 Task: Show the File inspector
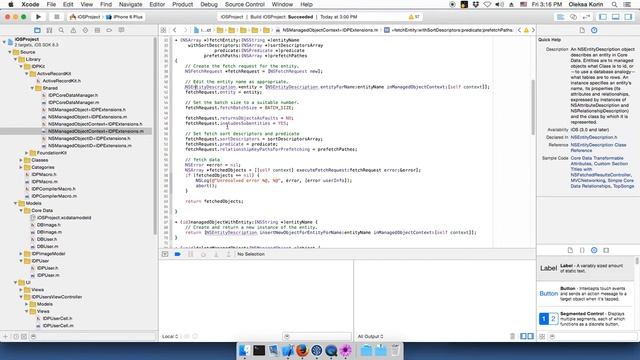tap(582, 30)
